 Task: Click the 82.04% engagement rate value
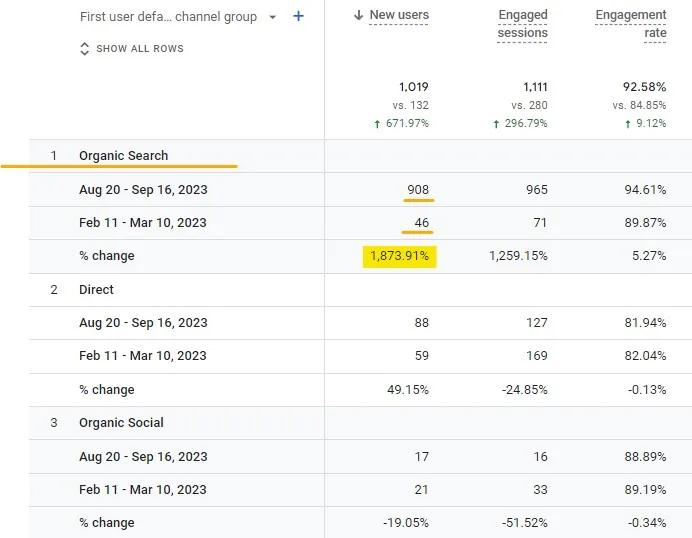(645, 356)
